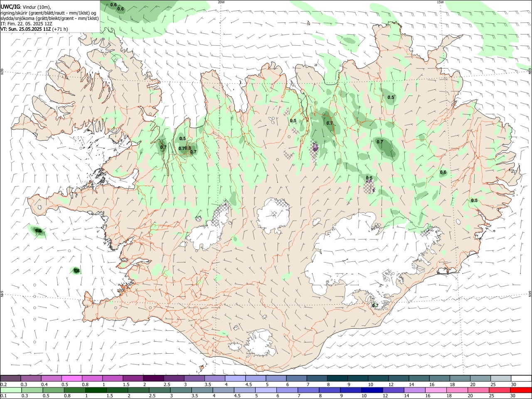Select the pale gray swatch between 25 and 30, upper legend

[501, 378]
